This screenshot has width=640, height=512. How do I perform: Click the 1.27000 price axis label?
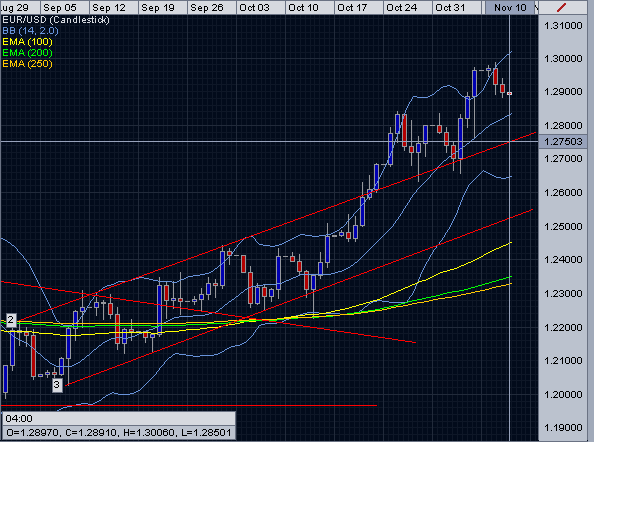(x=563, y=159)
